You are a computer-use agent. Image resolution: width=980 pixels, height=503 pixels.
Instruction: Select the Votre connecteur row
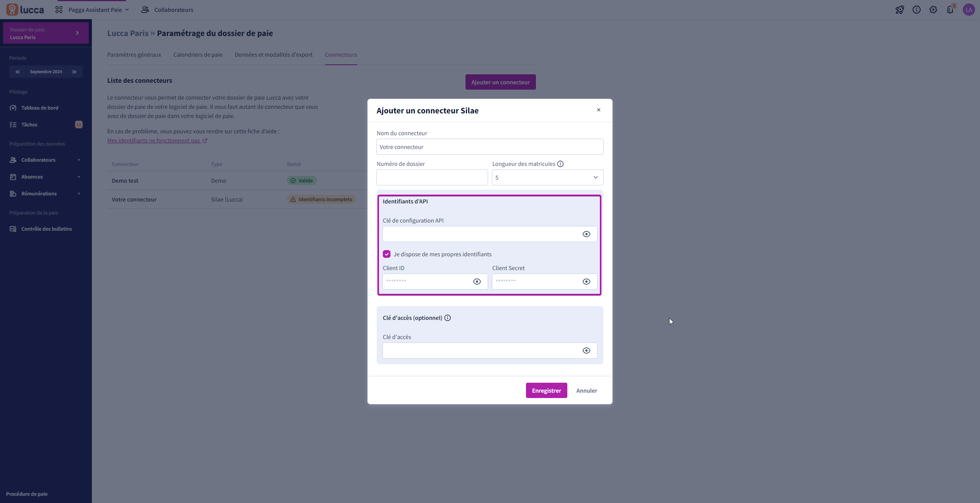237,199
